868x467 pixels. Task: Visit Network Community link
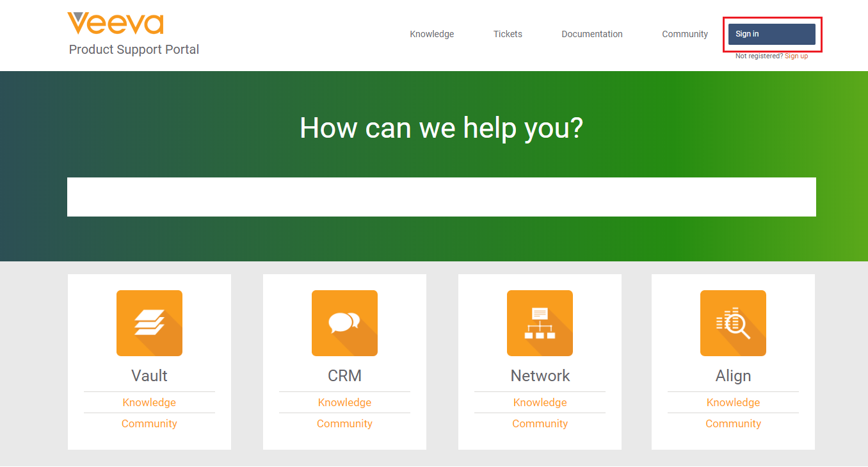540,423
